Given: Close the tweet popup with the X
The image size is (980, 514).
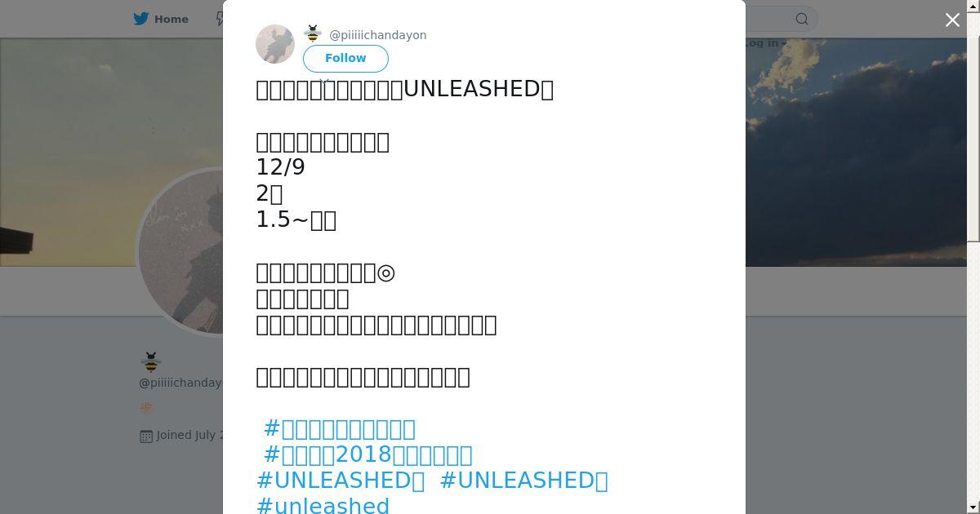Looking at the screenshot, I should (952, 20).
